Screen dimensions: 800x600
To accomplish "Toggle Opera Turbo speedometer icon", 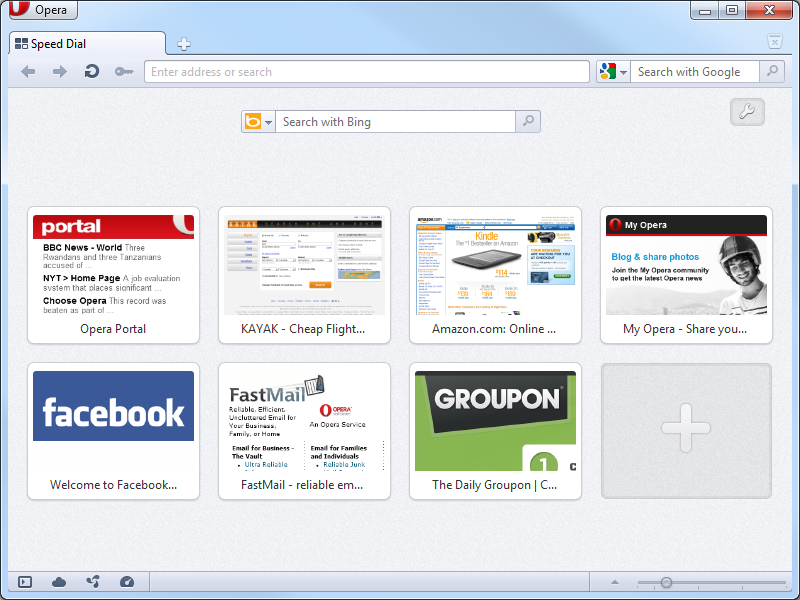I will (x=127, y=582).
